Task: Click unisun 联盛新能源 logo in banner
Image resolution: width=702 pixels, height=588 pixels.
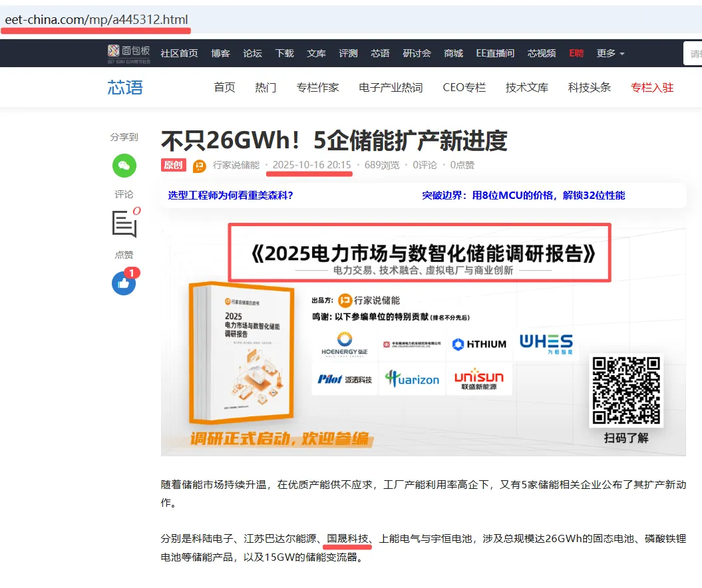Action: 479,379
